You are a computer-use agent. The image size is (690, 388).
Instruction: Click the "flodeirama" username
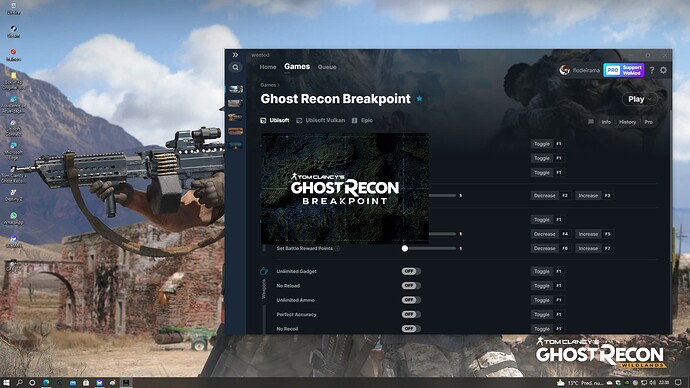pos(586,70)
